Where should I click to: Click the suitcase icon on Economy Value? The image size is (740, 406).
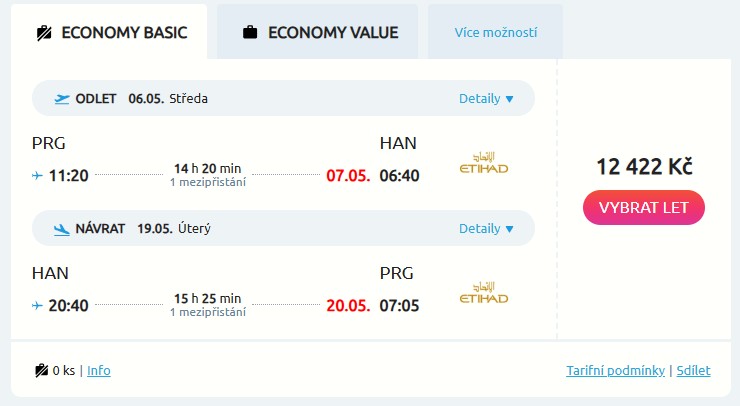250,32
